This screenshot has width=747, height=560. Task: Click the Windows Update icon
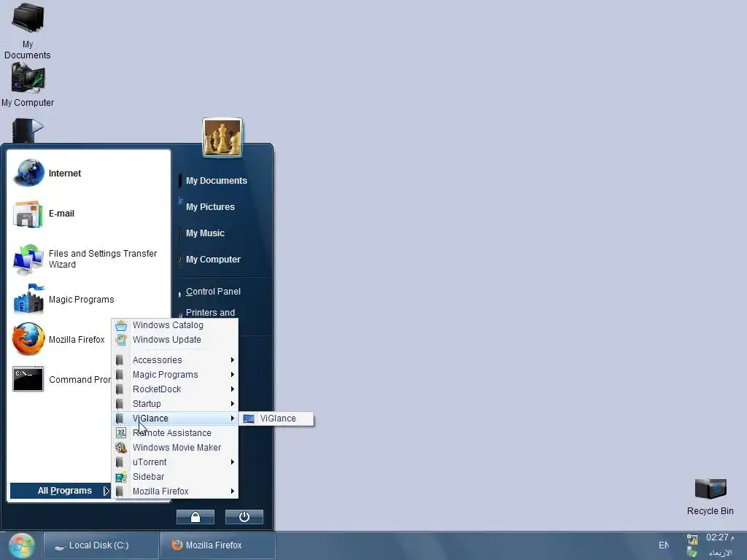[x=121, y=340]
